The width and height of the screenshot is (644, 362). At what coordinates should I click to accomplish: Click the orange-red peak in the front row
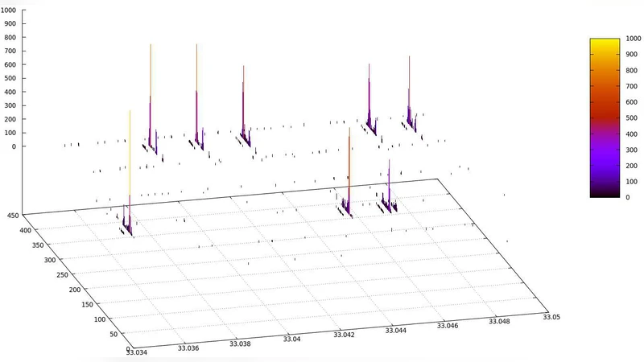pos(349,169)
